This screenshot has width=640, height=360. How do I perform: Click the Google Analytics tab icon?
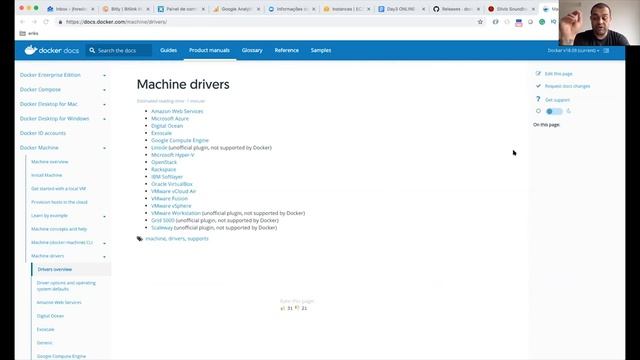[x=216, y=9]
